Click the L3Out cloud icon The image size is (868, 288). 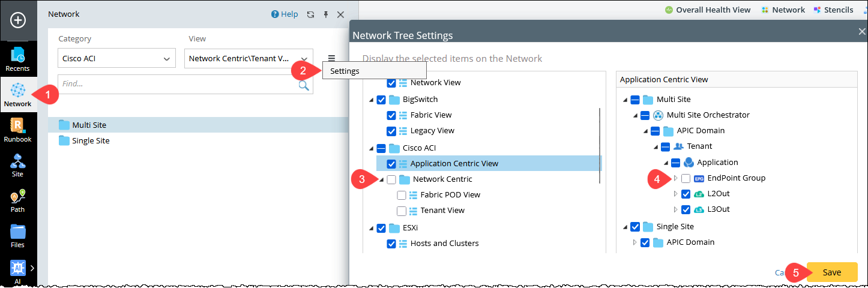pyautogui.click(x=699, y=209)
